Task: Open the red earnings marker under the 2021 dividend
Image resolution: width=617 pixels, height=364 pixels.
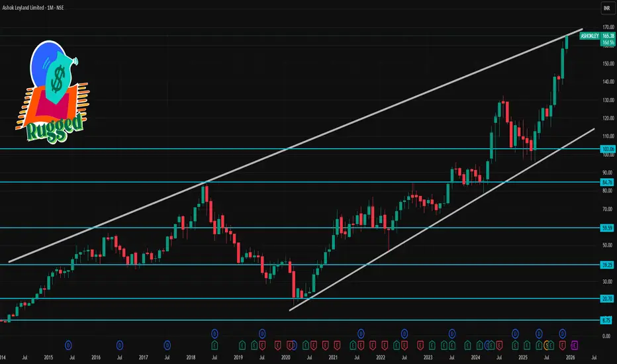Action: (x=361, y=345)
